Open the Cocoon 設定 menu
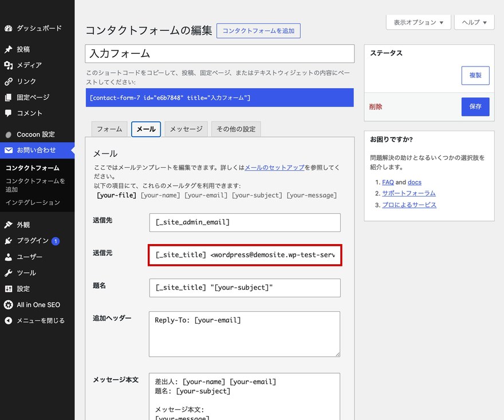The width and height of the screenshot is (504, 420). 37,135
